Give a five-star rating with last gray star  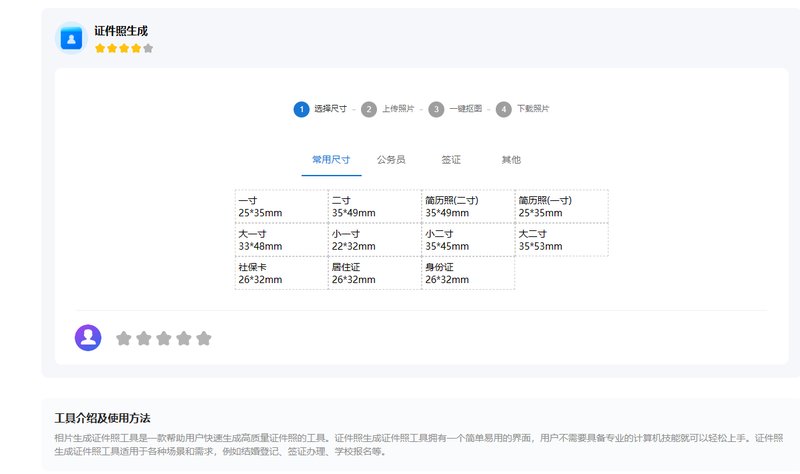pyautogui.click(x=204, y=339)
